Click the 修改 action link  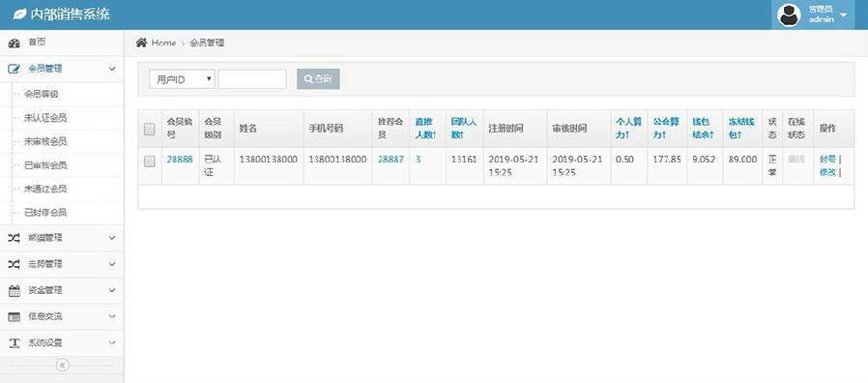tap(827, 172)
